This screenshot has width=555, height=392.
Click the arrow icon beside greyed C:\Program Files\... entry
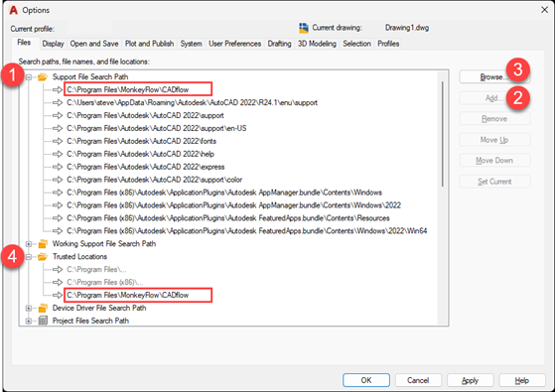(x=58, y=270)
